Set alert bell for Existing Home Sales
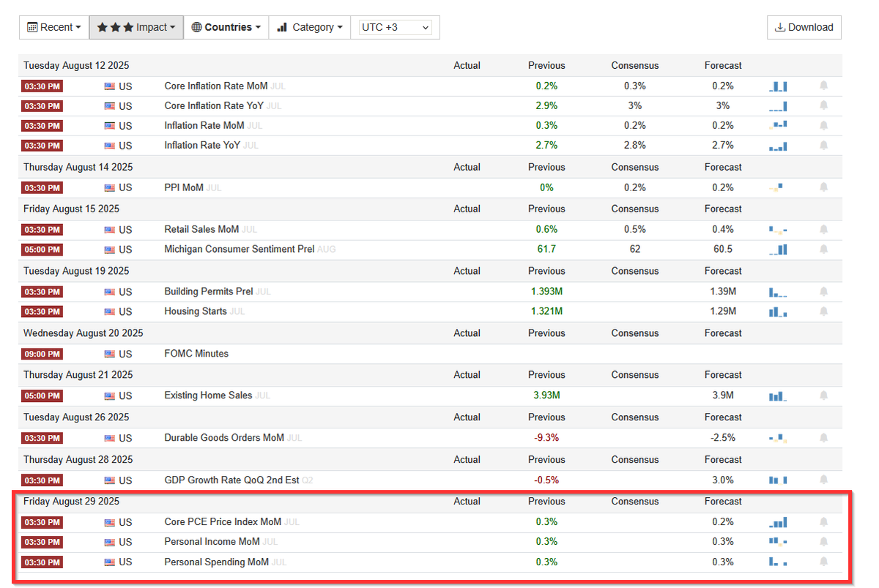The width and height of the screenshot is (879, 588). tap(823, 396)
